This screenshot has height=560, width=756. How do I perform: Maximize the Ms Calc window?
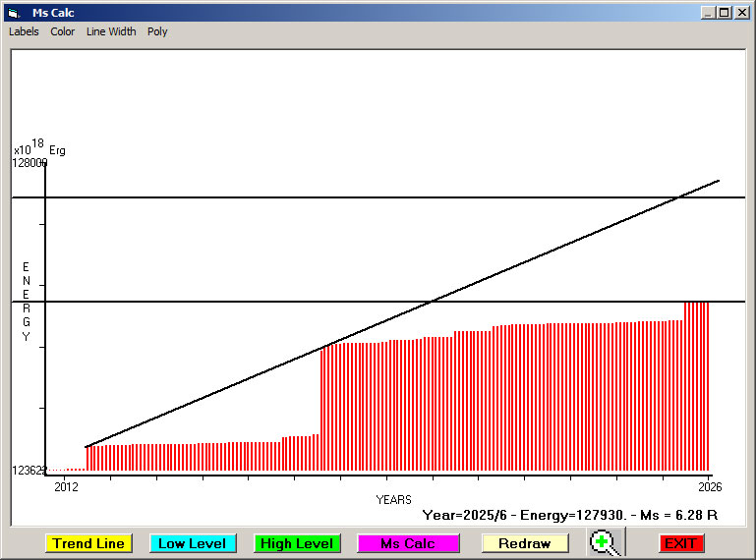point(725,13)
